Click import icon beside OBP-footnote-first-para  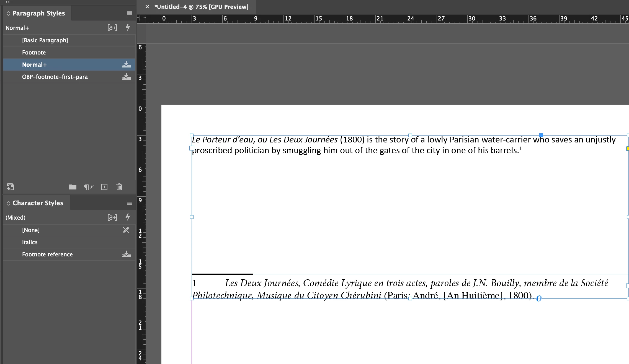126,77
